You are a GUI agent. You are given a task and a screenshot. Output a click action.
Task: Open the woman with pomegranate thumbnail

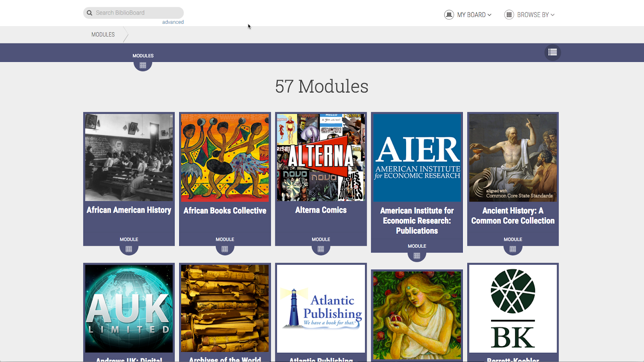[x=417, y=315]
